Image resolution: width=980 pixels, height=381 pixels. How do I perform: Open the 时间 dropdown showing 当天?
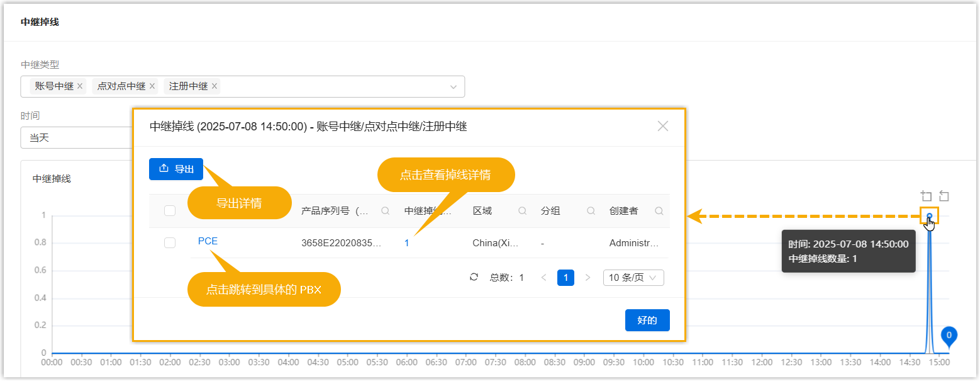(75, 138)
